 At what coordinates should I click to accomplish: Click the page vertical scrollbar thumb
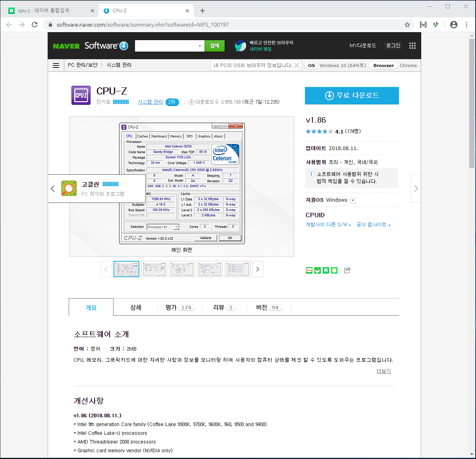tap(472, 103)
